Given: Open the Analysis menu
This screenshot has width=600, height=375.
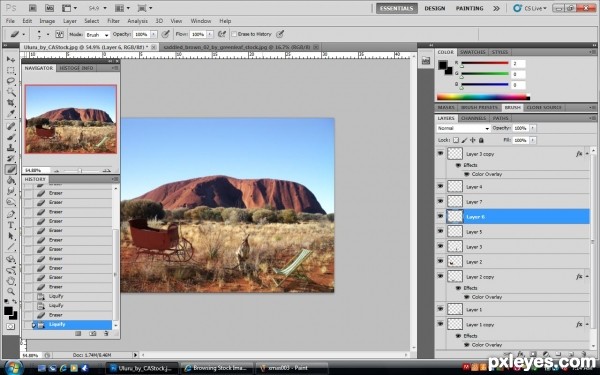Looking at the screenshot, I should 137,21.
